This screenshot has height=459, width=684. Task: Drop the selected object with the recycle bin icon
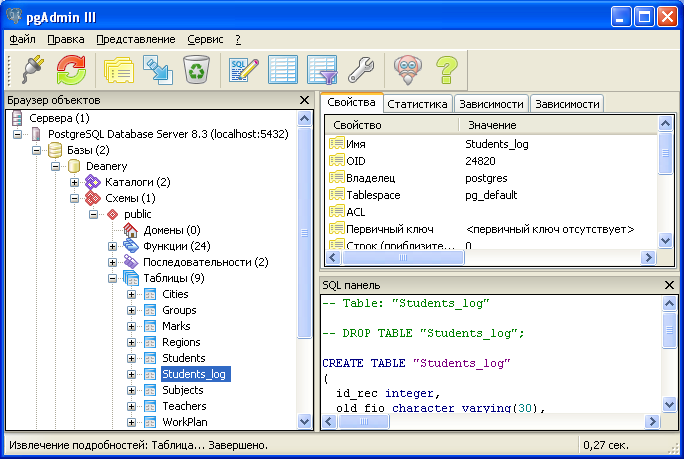coord(196,70)
